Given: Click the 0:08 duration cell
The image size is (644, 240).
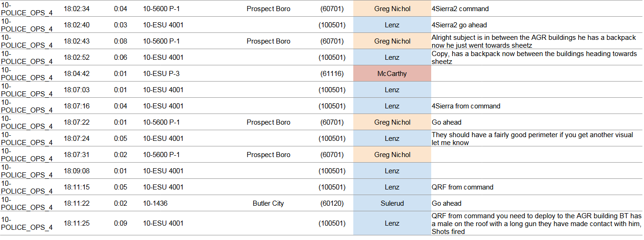Looking at the screenshot, I should (120, 41).
